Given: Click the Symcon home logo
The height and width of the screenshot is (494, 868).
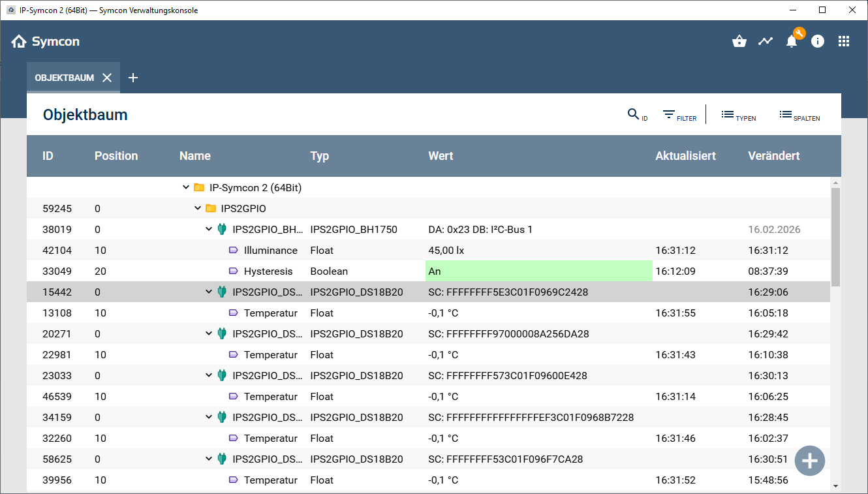Looking at the screenshot, I should click(45, 41).
